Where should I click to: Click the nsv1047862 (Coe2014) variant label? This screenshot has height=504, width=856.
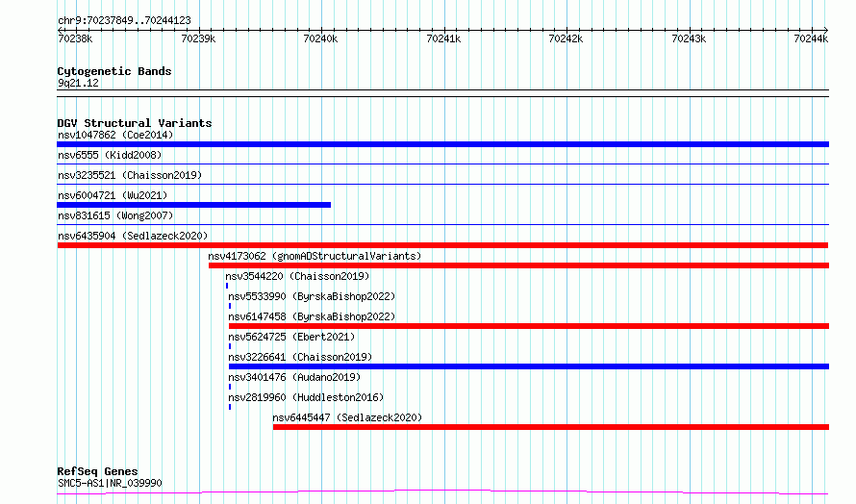(115, 135)
